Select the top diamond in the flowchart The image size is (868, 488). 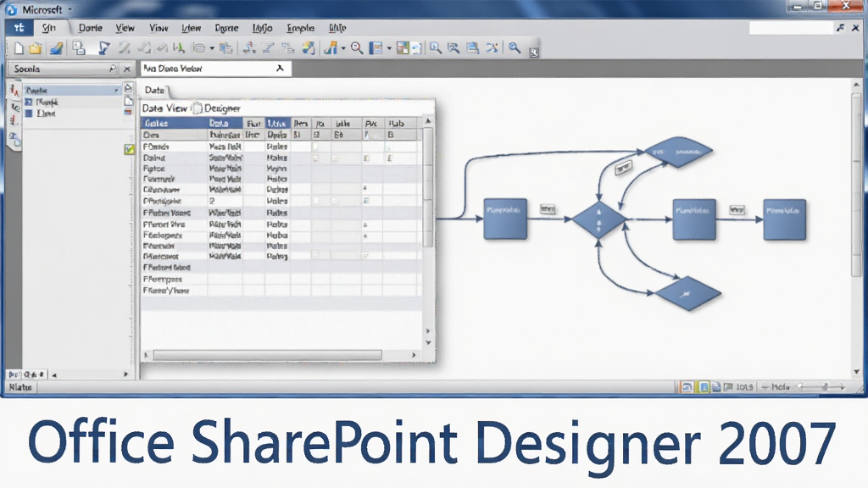point(678,152)
